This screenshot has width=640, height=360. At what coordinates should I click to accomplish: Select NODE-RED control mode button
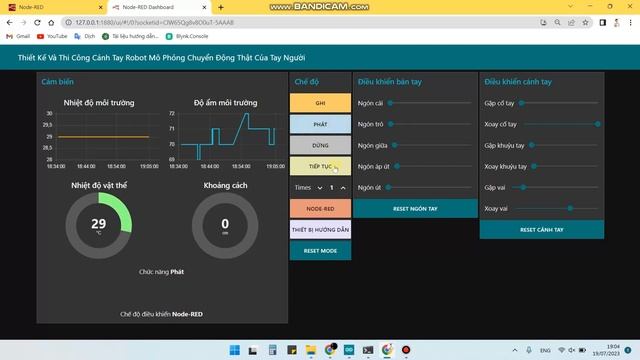320,209
